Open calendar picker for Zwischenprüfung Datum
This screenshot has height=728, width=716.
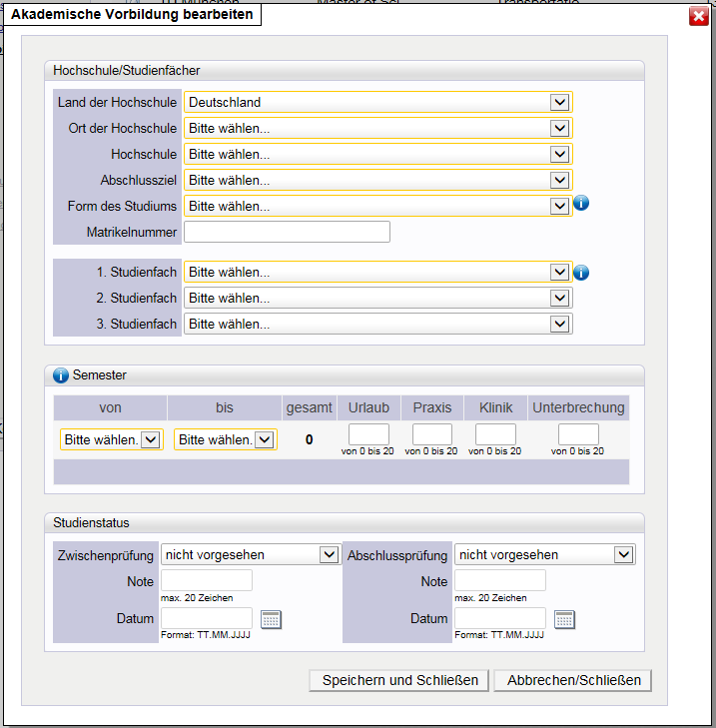(271, 619)
